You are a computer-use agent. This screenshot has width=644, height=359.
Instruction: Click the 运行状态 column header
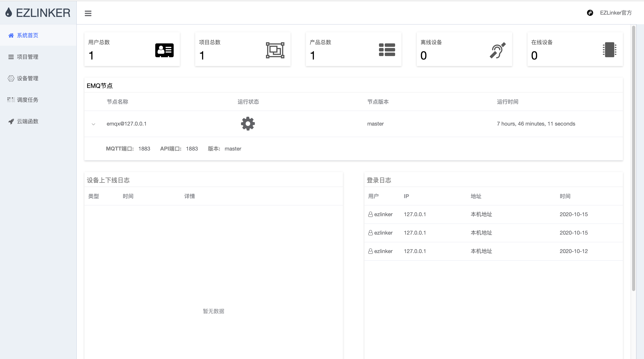pyautogui.click(x=248, y=102)
